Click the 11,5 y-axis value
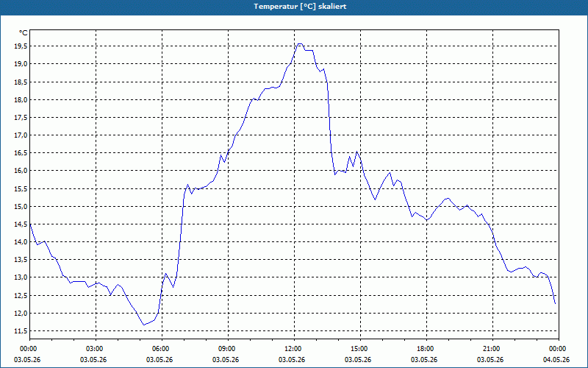Image resolution: width=588 pixels, height=368 pixels. [21, 330]
